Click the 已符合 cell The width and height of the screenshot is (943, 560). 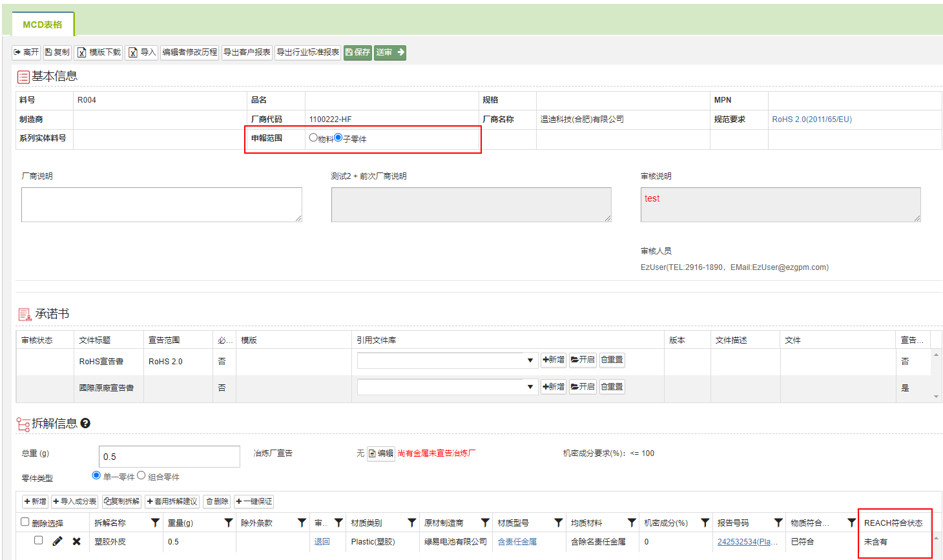click(x=802, y=542)
